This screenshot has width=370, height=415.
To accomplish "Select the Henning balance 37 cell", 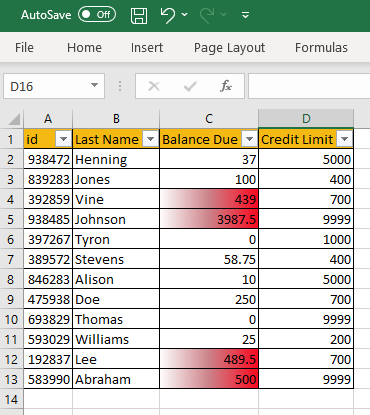I will click(x=209, y=159).
